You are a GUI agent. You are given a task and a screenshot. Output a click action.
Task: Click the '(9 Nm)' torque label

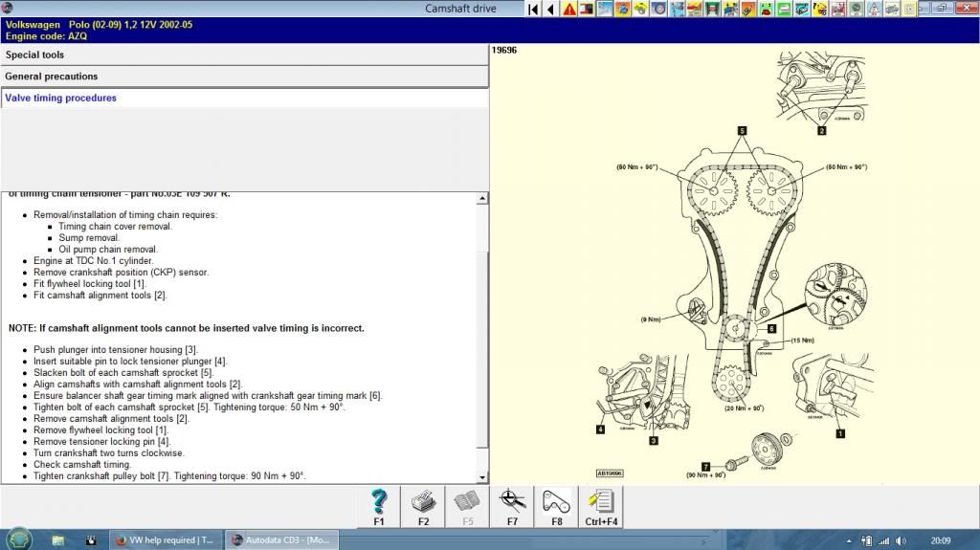[651, 319]
